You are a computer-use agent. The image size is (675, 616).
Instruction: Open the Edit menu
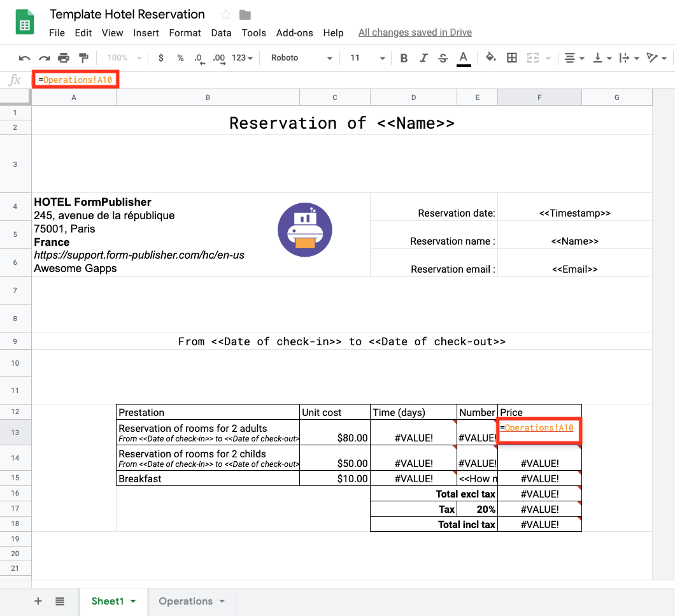(83, 32)
